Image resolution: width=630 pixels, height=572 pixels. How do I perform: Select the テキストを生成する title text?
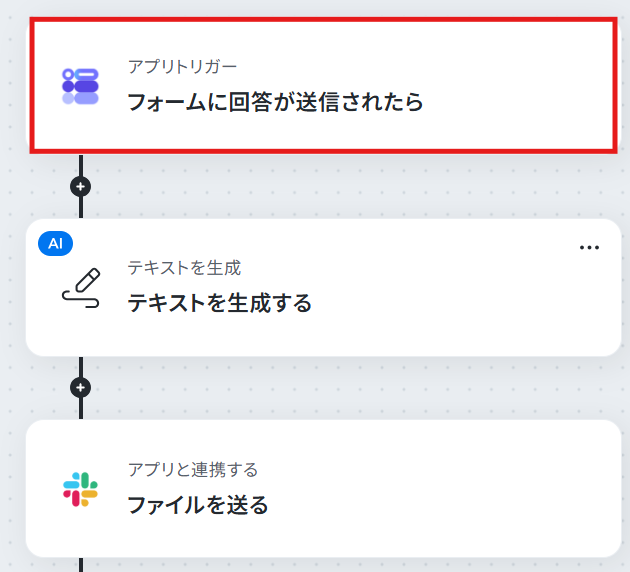tap(220, 303)
